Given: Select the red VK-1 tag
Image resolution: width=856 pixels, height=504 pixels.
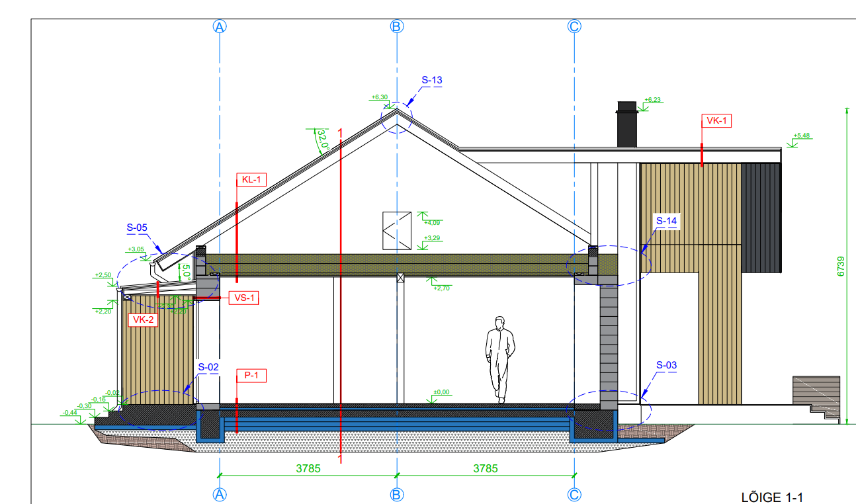Looking at the screenshot, I should point(716,120).
